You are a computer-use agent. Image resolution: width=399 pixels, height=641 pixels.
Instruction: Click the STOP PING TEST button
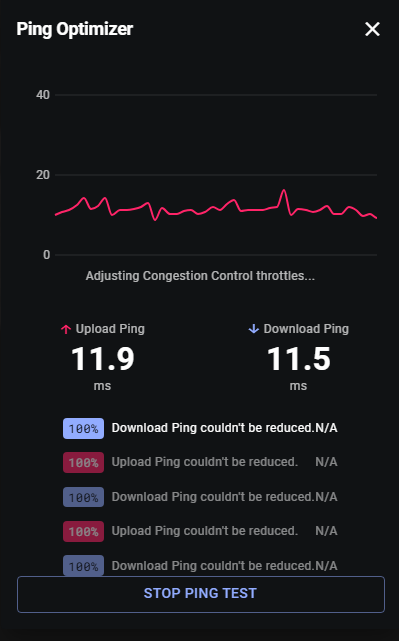click(x=200, y=594)
